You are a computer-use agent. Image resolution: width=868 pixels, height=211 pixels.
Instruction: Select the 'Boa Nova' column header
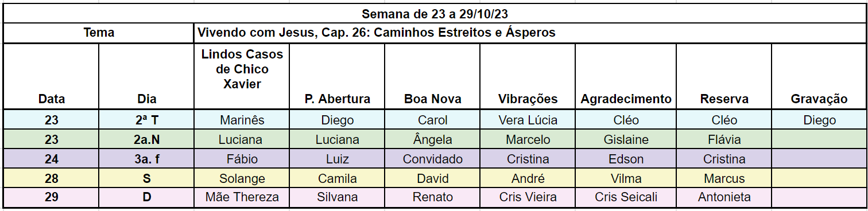click(x=432, y=76)
